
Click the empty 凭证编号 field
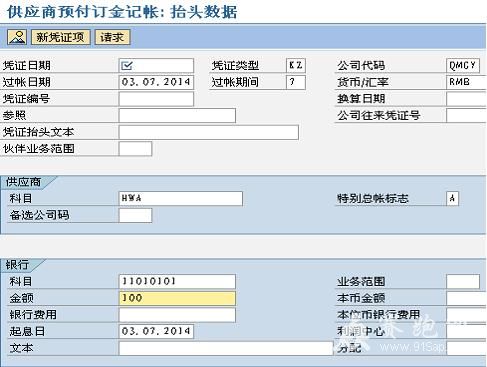click(x=156, y=99)
